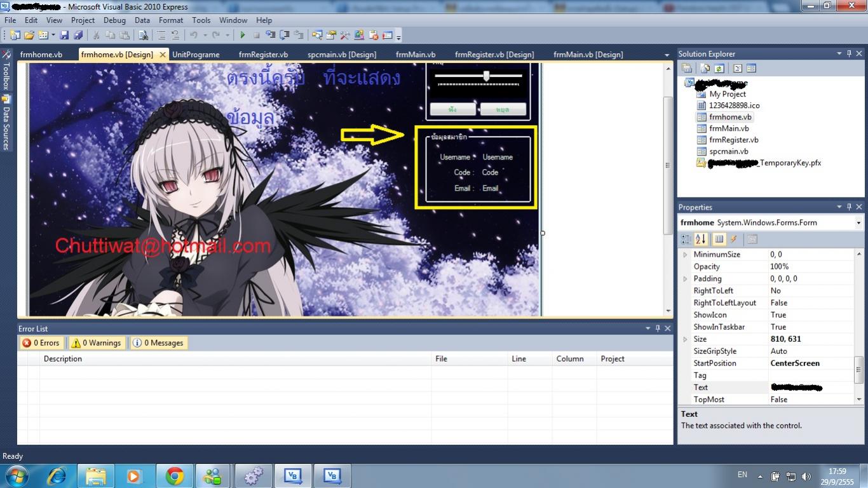Click the Find toolbar icon with binoculars
The image size is (868, 488).
144,35
